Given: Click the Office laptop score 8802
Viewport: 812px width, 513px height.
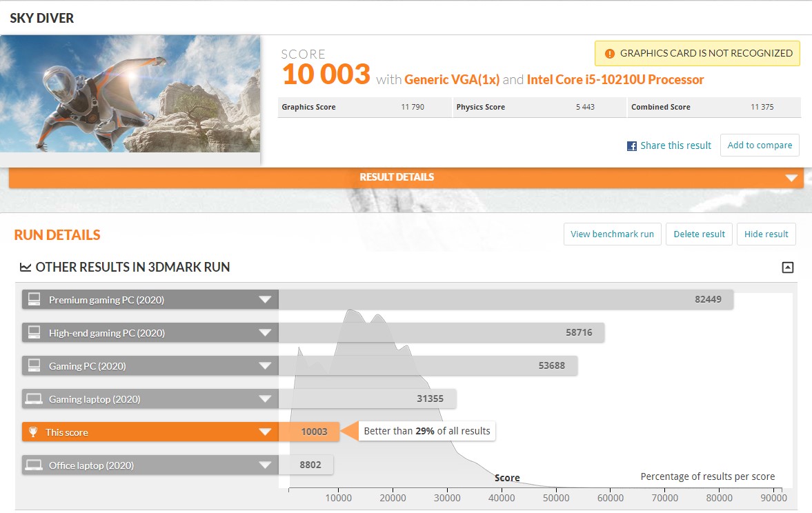Looking at the screenshot, I should (310, 465).
